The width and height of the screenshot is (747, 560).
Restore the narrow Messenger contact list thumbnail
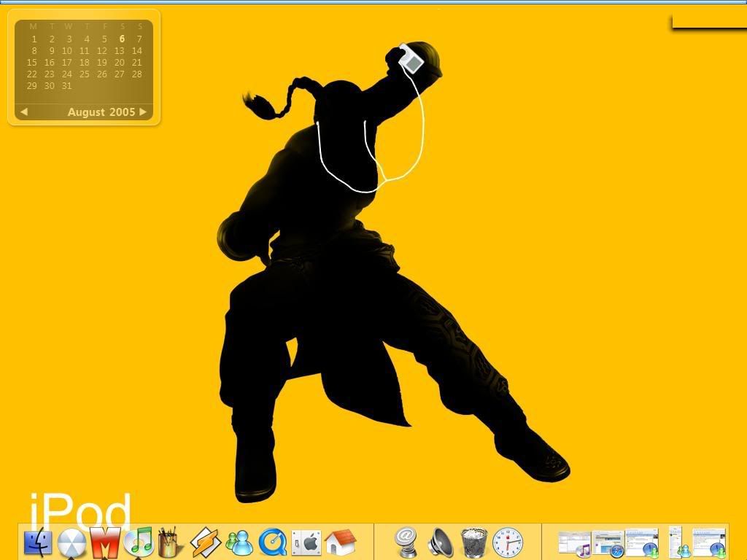678,542
